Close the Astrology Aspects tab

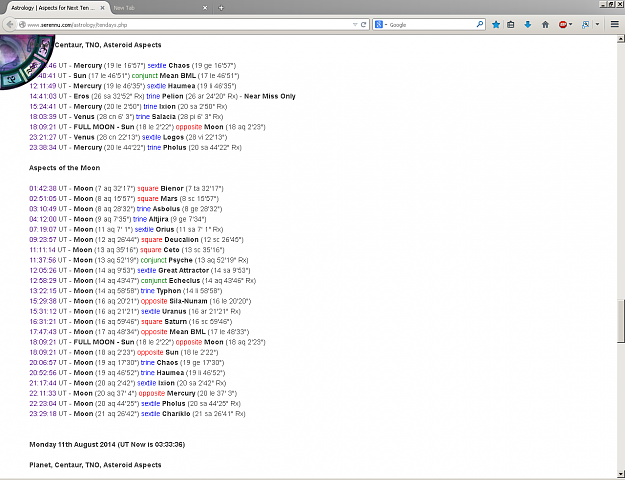coord(102,8)
